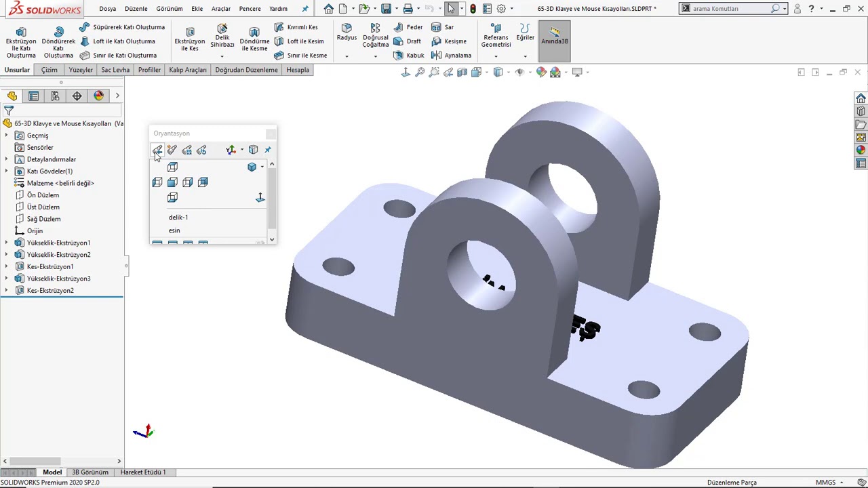The width and height of the screenshot is (868, 488).
Task: Select the Ön Düzlem plane
Action: click(43, 195)
